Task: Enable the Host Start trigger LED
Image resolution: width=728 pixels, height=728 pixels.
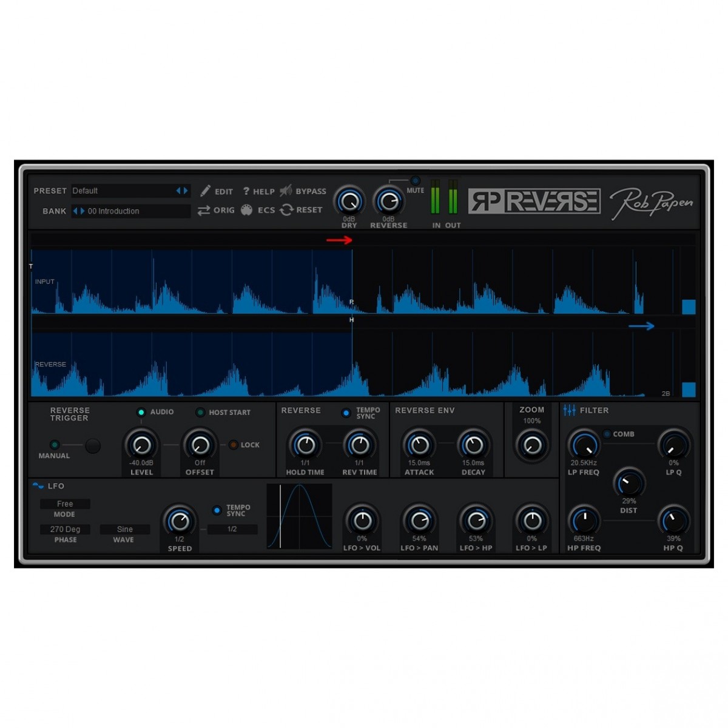Action: tap(200, 413)
